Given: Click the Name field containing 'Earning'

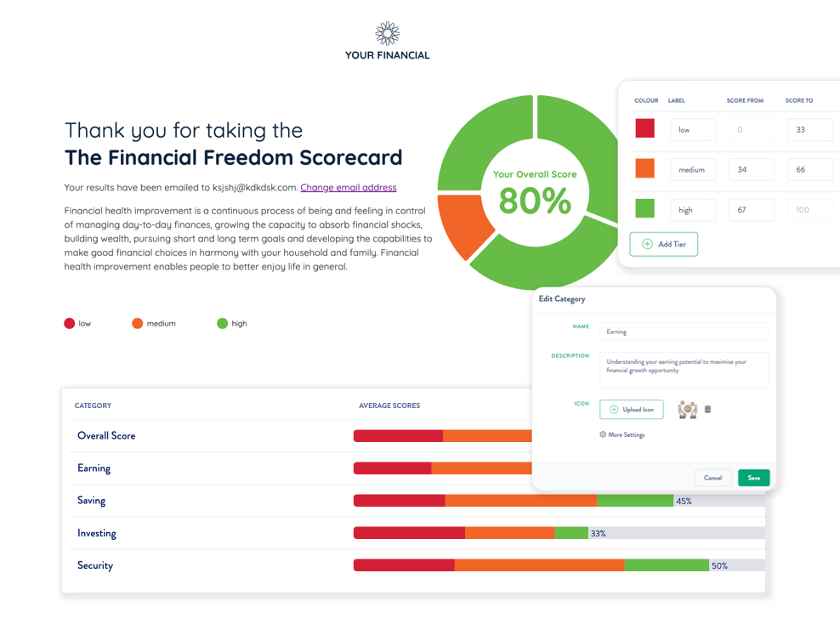Looking at the screenshot, I should [x=683, y=332].
